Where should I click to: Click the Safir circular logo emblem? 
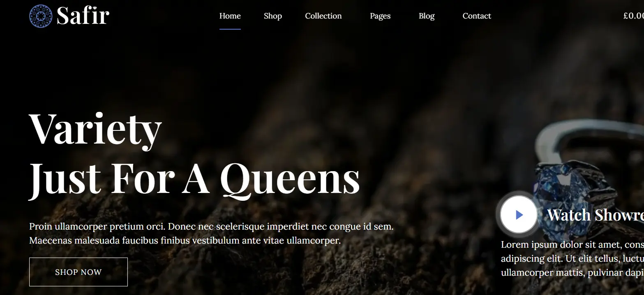pos(41,16)
